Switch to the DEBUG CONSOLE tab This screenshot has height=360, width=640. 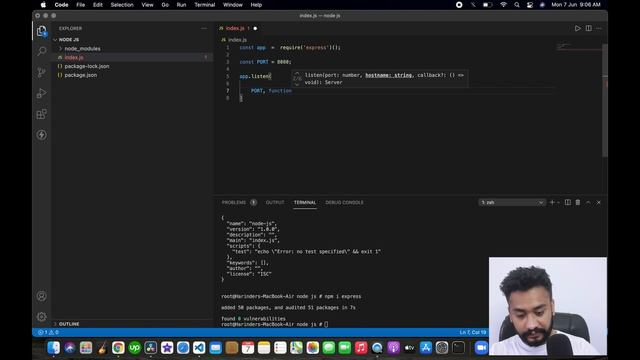(344, 202)
